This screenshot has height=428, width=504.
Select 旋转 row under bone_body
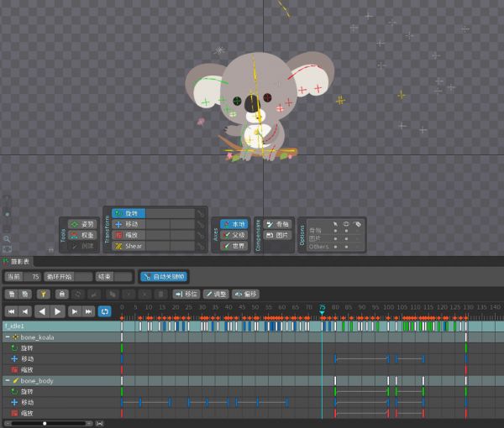(61, 392)
